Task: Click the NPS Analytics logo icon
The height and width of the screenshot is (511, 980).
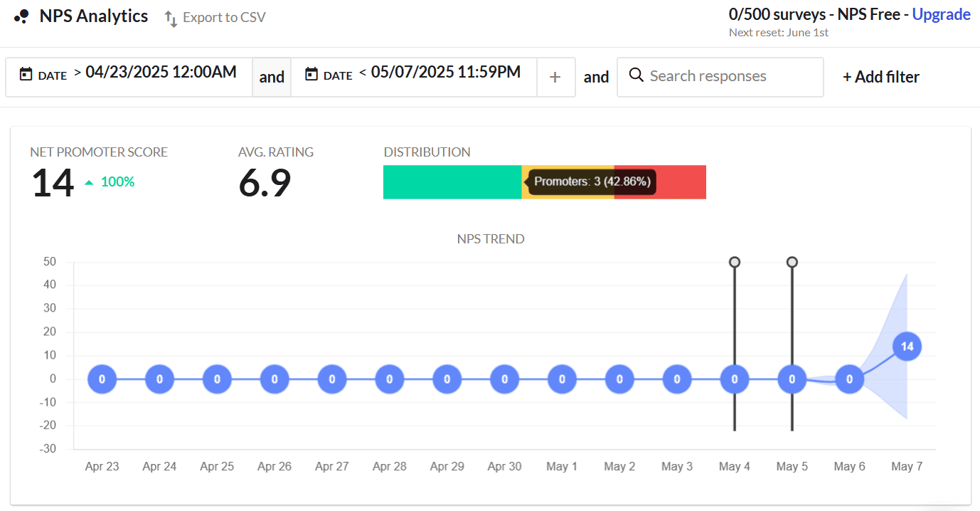Action: 21,16
